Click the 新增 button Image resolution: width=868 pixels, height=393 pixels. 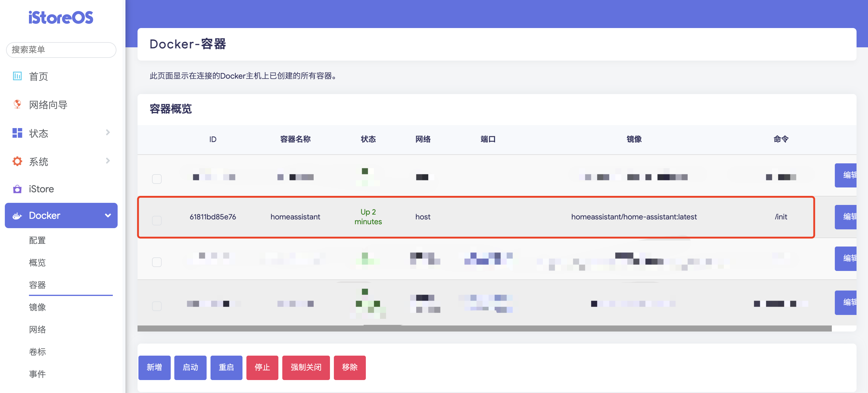tap(154, 367)
